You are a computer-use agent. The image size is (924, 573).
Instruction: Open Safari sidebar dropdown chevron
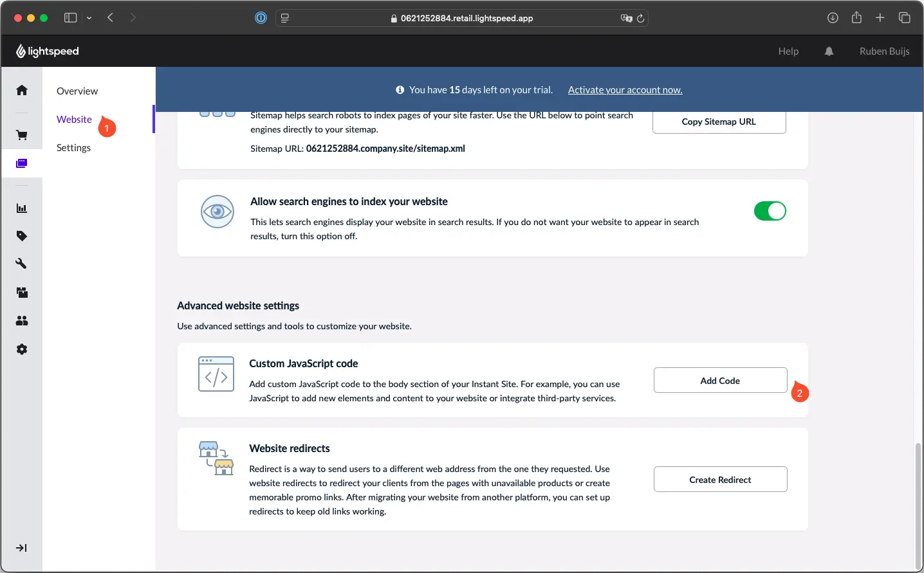89,18
